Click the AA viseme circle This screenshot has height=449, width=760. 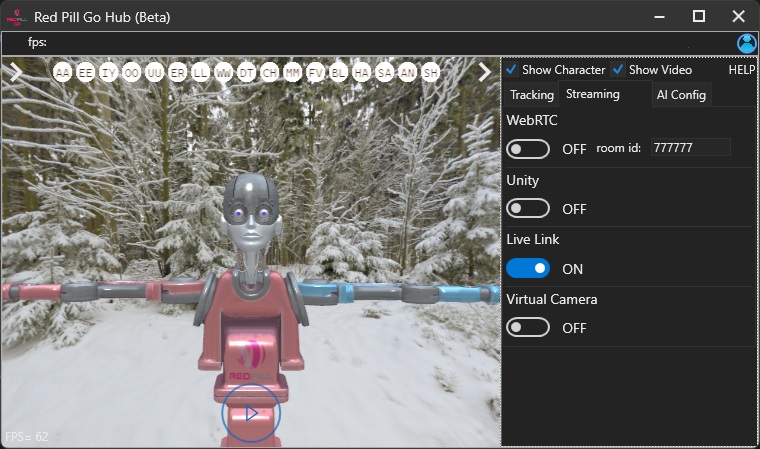point(63,73)
